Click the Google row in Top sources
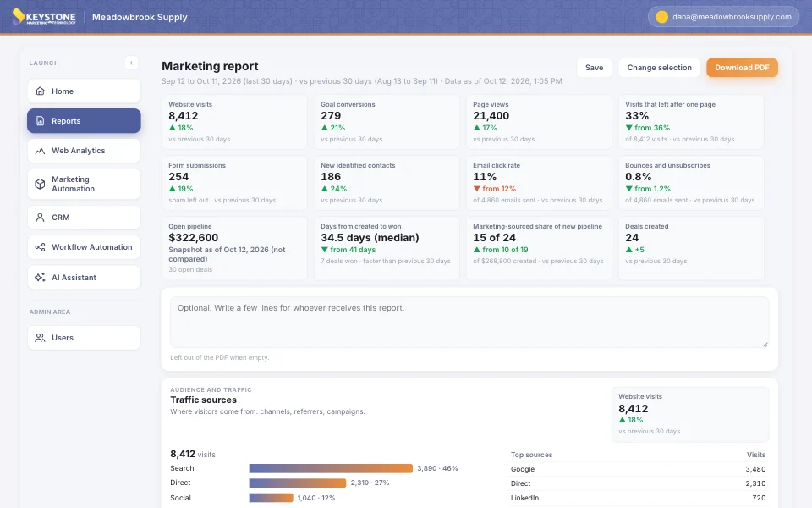812x508 pixels. point(638,469)
